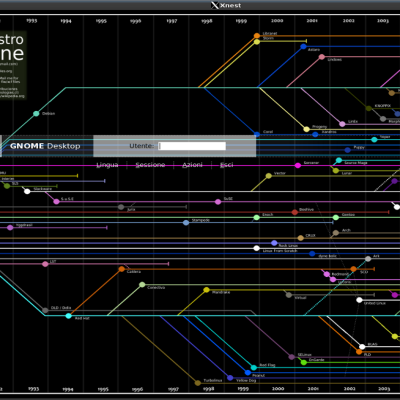Click the Corel label on the timeline

(x=268, y=132)
